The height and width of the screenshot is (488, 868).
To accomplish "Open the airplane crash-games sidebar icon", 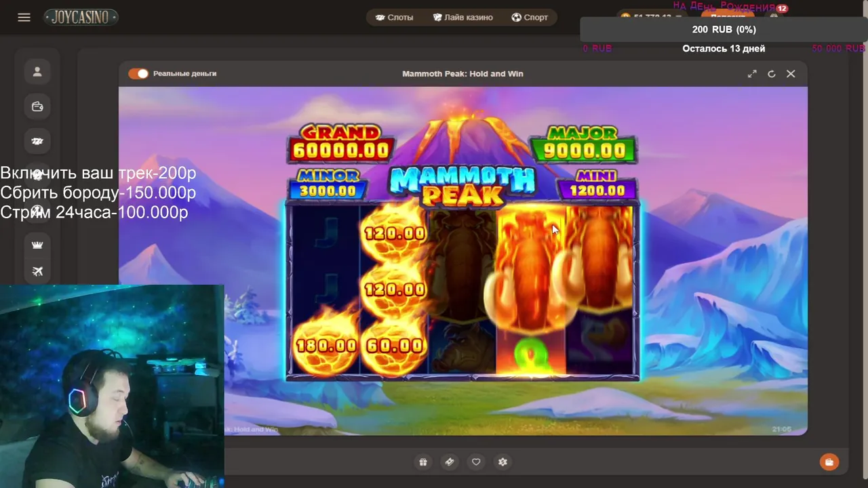I will [x=37, y=271].
